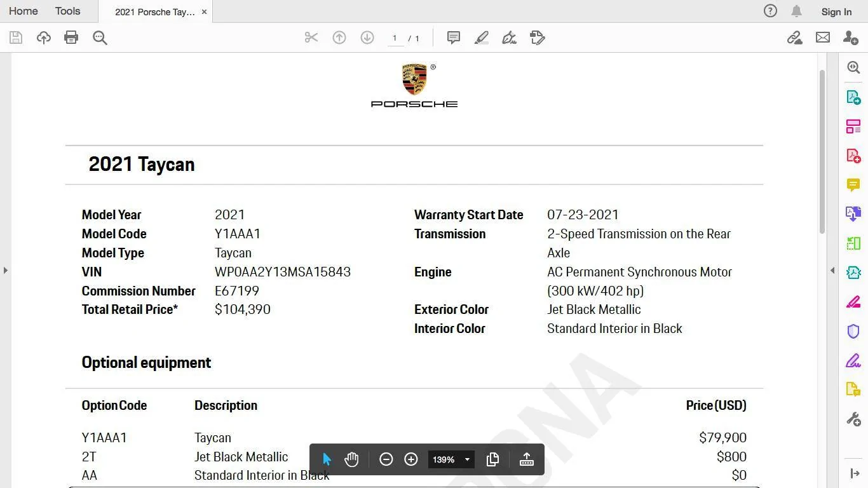Viewport: 868px width, 488px height.
Task: Choose the Selection arrow tool
Action: pyautogui.click(x=327, y=459)
